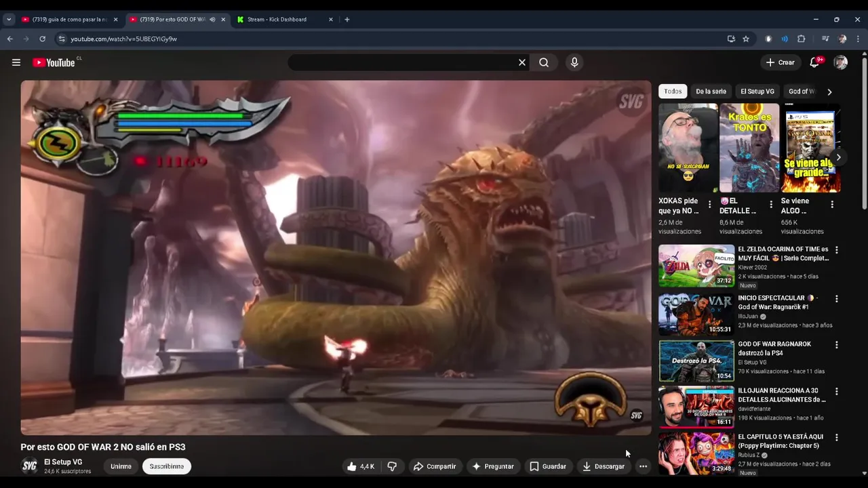This screenshot has width=868, height=488.
Task: Clear the search box with the X
Action: tap(522, 62)
